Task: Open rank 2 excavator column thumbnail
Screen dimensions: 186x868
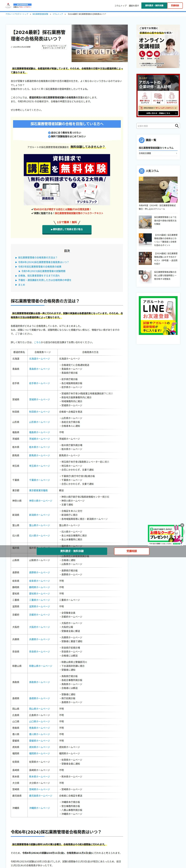Action: tap(145, 222)
